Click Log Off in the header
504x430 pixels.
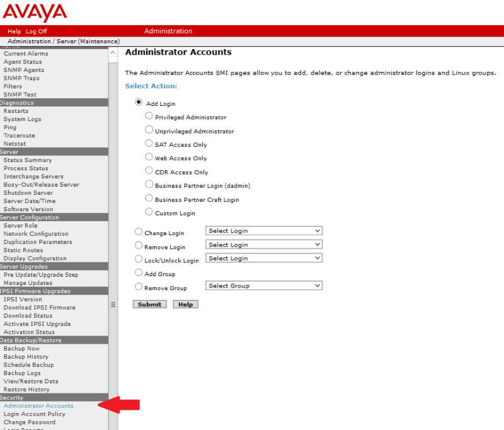[x=37, y=31]
